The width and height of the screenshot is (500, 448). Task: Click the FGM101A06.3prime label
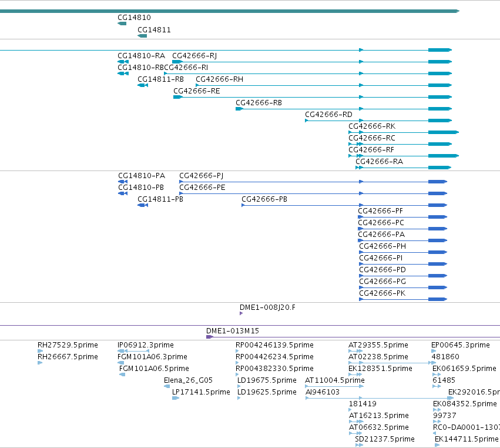click(152, 357)
